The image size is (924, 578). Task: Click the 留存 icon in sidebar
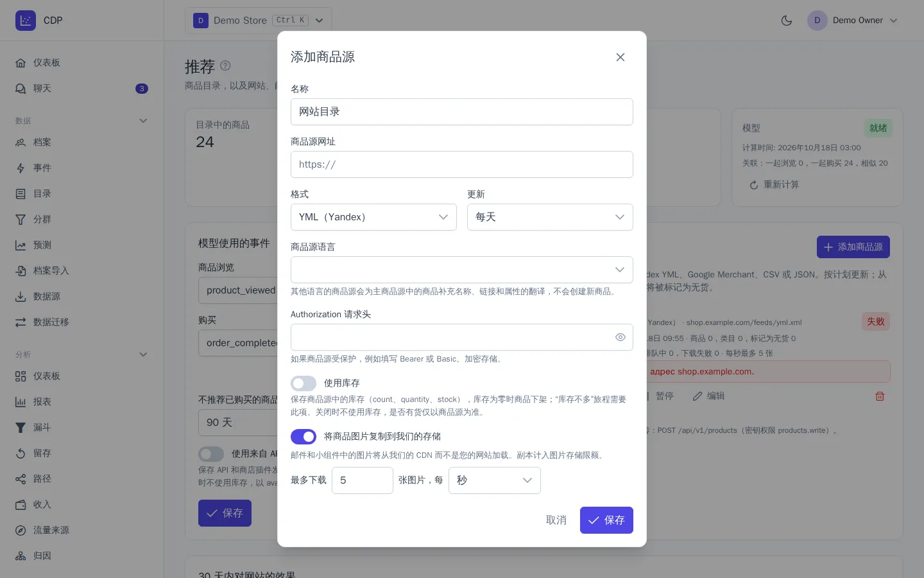click(21, 453)
